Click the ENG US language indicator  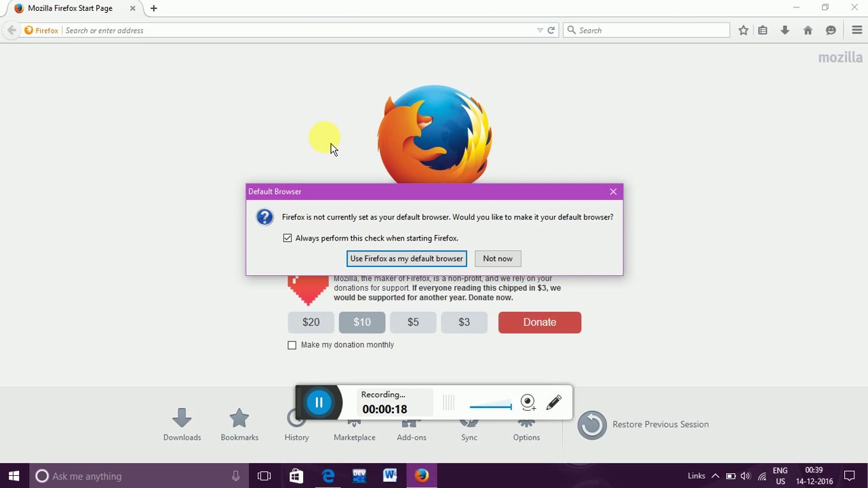pos(781,476)
